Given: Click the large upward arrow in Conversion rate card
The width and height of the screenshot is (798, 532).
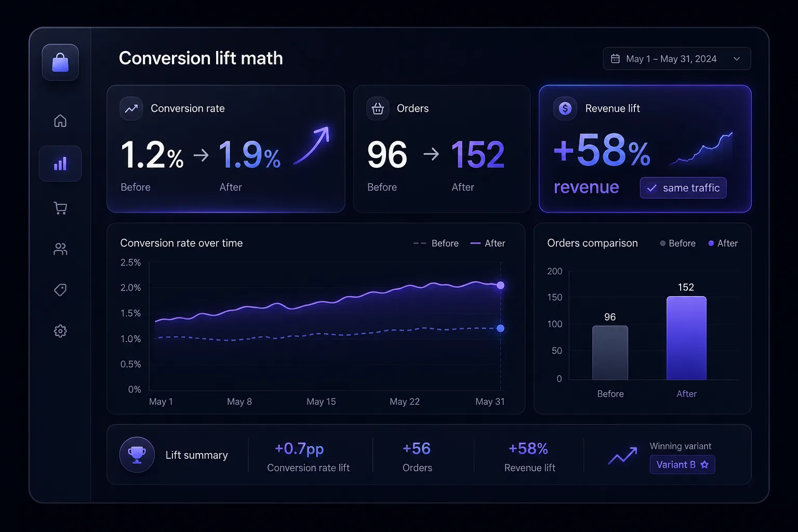Looking at the screenshot, I should (x=312, y=145).
